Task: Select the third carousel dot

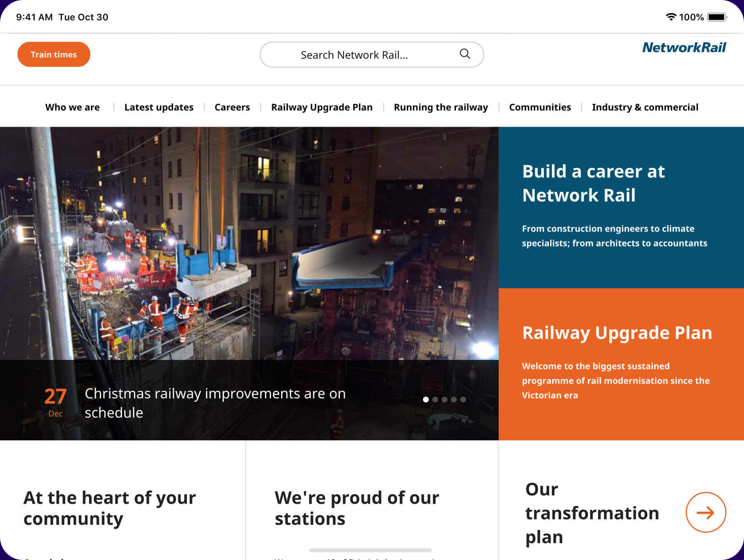Action: (444, 399)
